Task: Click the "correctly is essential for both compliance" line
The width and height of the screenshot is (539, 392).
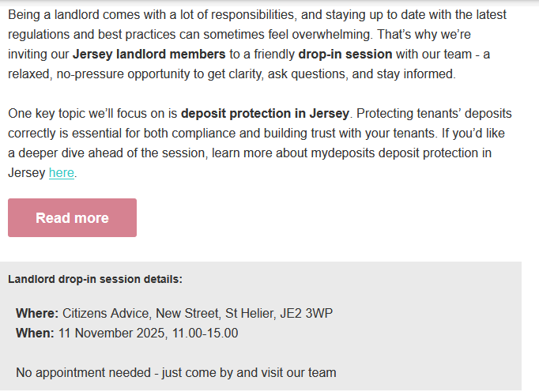Action: pyautogui.click(x=126, y=134)
